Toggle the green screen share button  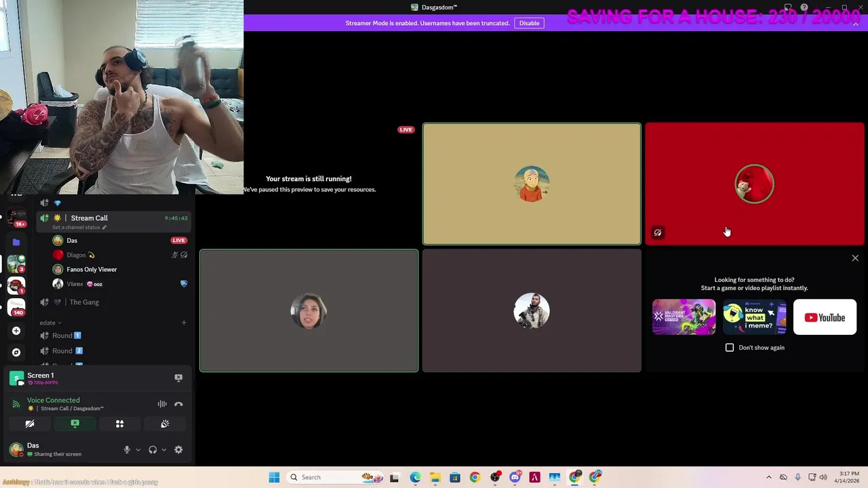(75, 424)
